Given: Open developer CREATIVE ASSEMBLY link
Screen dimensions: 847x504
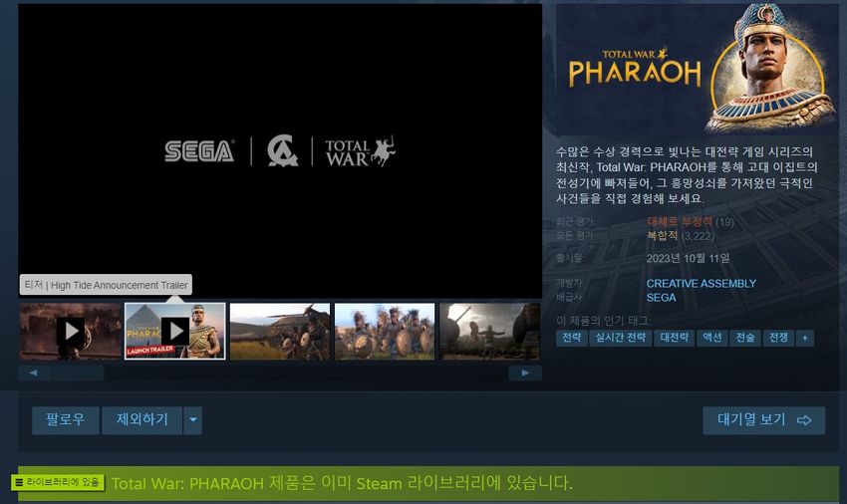Looking at the screenshot, I should [702, 284].
